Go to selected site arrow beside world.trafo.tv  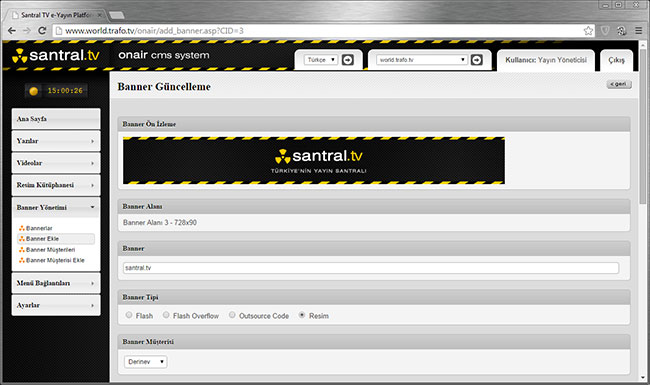click(x=477, y=60)
